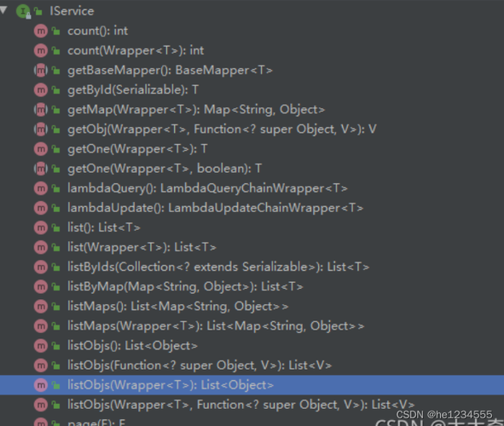Select getOne(Wrapper<T>, boolean): T method
This screenshot has height=426, width=504.
(x=165, y=169)
